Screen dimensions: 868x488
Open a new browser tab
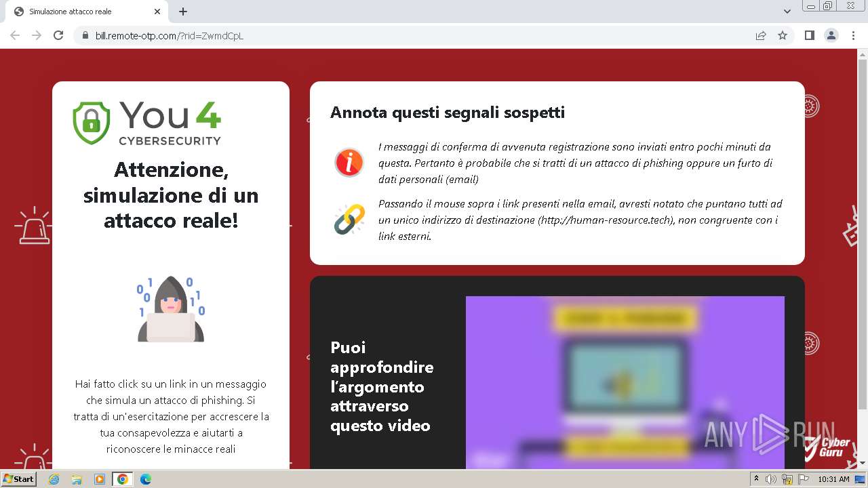tap(183, 12)
